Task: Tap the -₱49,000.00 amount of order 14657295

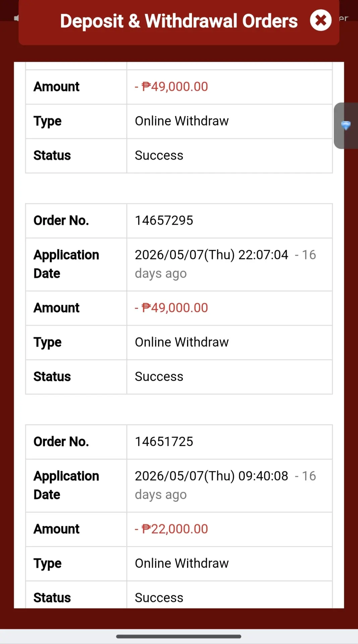Action: click(171, 308)
